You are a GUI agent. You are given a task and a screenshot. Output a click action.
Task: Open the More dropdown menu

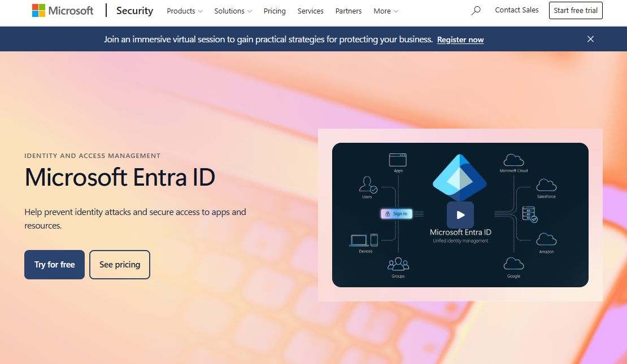386,11
